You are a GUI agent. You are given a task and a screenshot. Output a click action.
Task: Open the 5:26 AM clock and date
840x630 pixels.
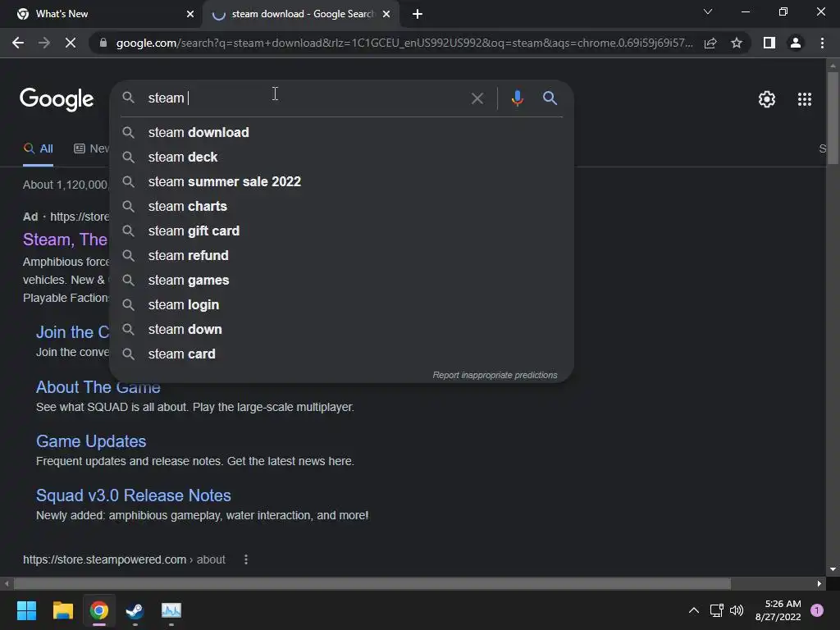click(778, 610)
